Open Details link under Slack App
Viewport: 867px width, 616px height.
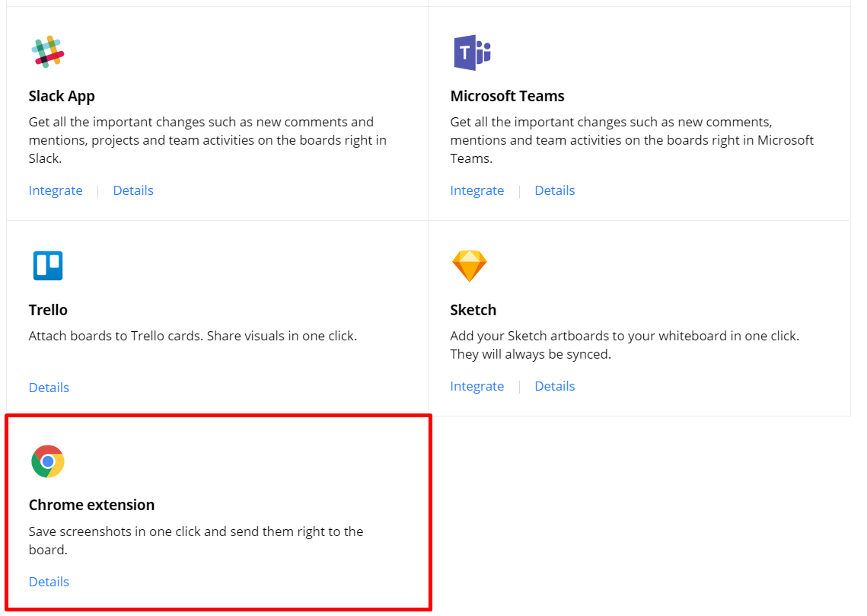pos(132,190)
